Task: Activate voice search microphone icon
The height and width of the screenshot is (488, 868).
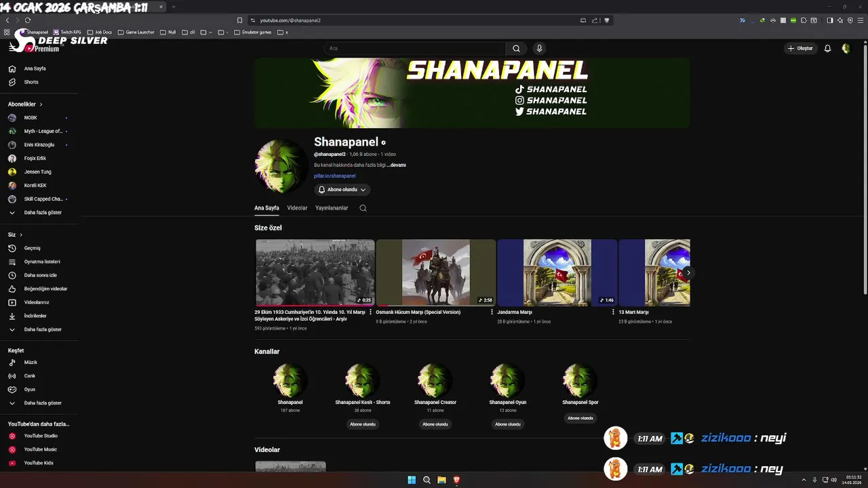Action: (539, 48)
